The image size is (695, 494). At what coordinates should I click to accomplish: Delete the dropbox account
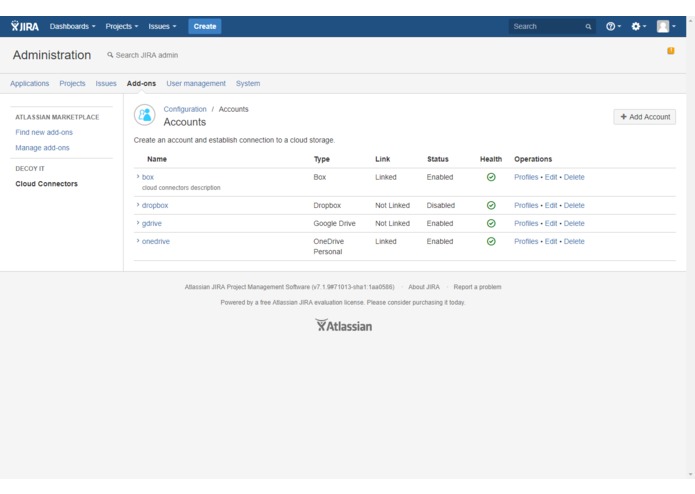(x=574, y=206)
